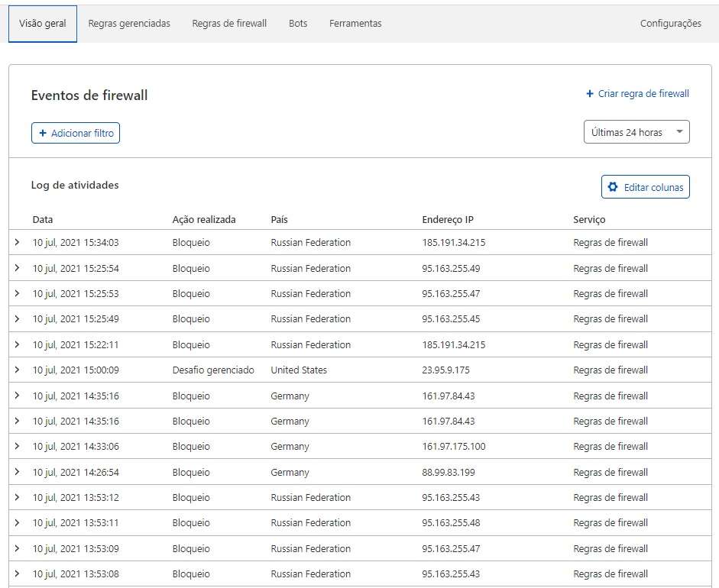This screenshot has height=588, width=719.
Task: Open the Últimas 24 horas time range dropdown
Action: point(636,132)
